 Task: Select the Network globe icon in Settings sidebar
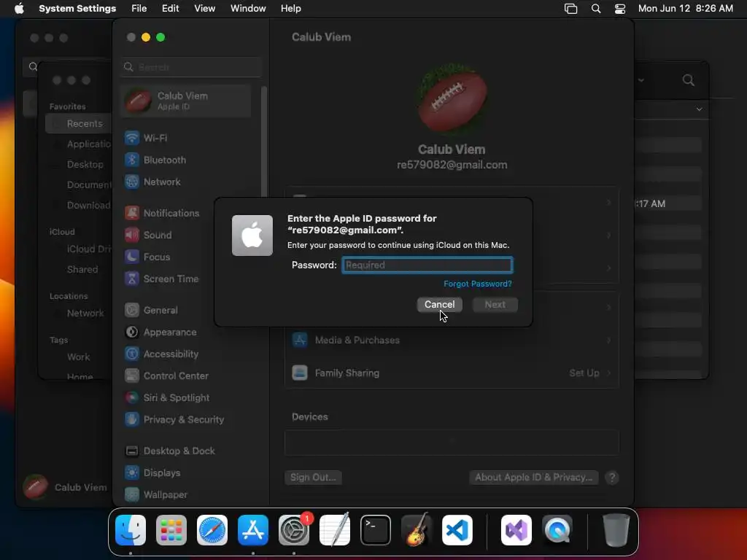click(131, 182)
